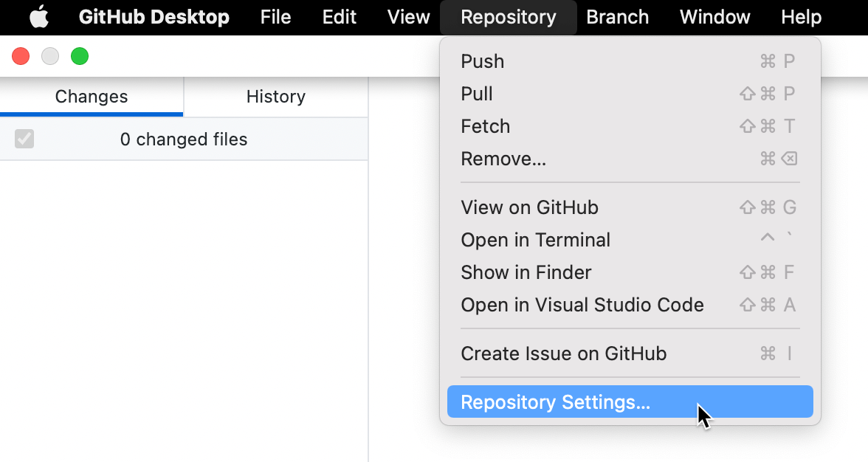The image size is (868, 462).
Task: Open the View menu
Action: tap(407, 17)
